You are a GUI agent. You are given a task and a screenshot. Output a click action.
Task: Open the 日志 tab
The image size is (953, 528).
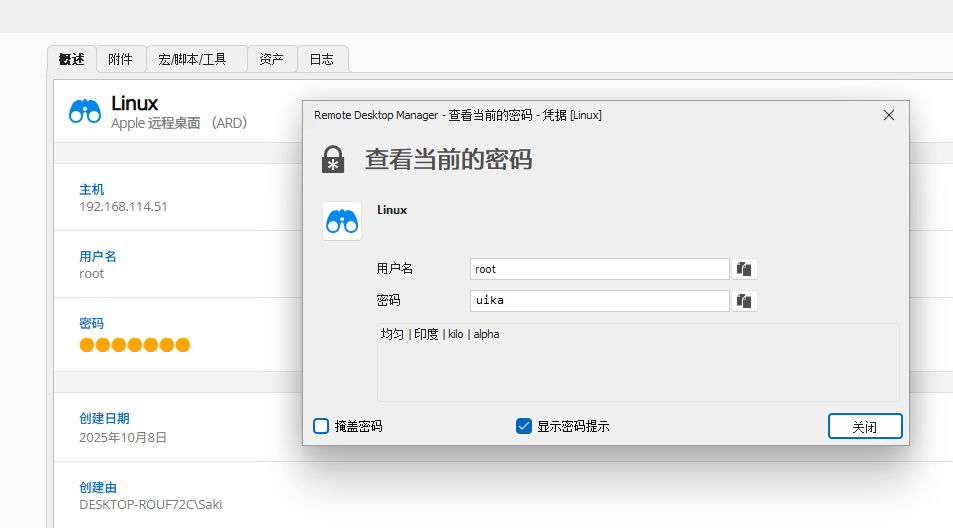[x=322, y=59]
